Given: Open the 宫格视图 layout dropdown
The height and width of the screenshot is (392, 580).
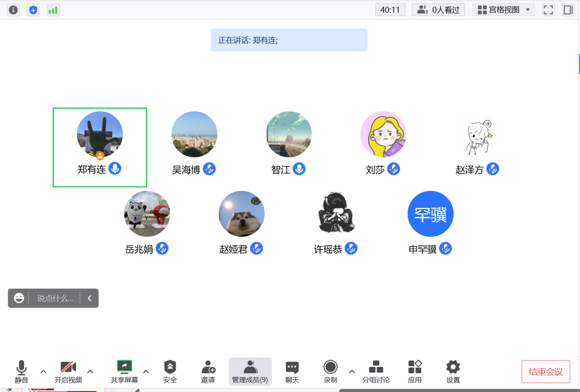Looking at the screenshot, I should pos(503,10).
